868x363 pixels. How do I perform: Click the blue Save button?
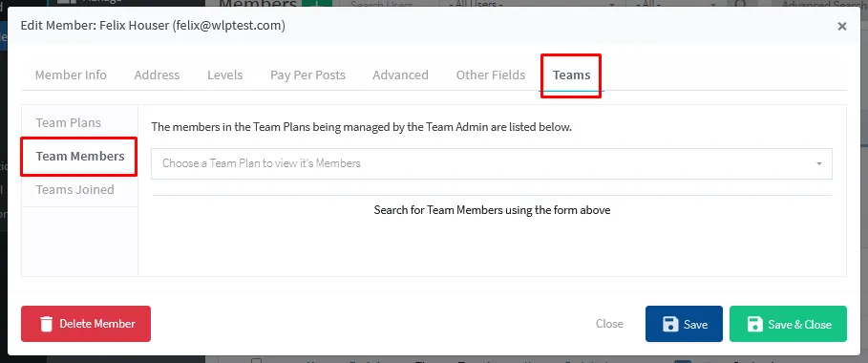(684, 324)
